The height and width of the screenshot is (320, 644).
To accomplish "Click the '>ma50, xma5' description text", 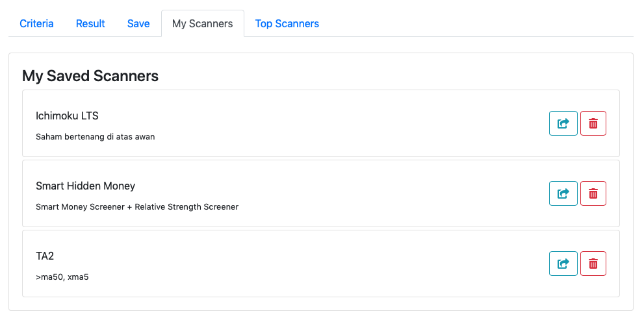I will [x=62, y=277].
